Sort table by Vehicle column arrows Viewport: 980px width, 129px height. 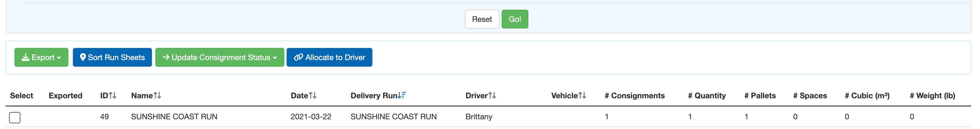point(582,96)
